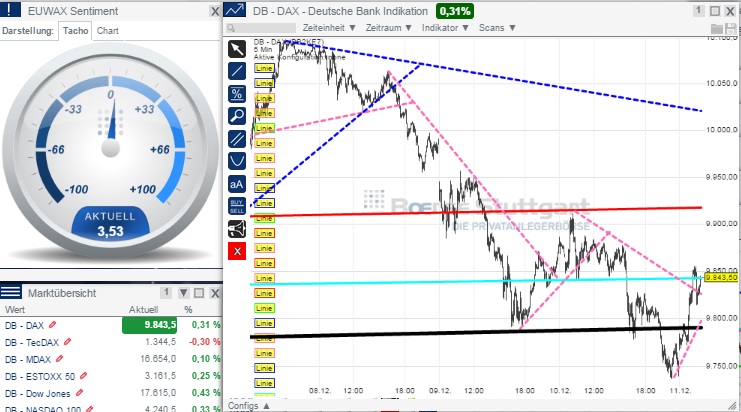Screen dimensions: 741x412
Task: Click the number 1 badge in chart window
Action: pyautogui.click(x=698, y=10)
